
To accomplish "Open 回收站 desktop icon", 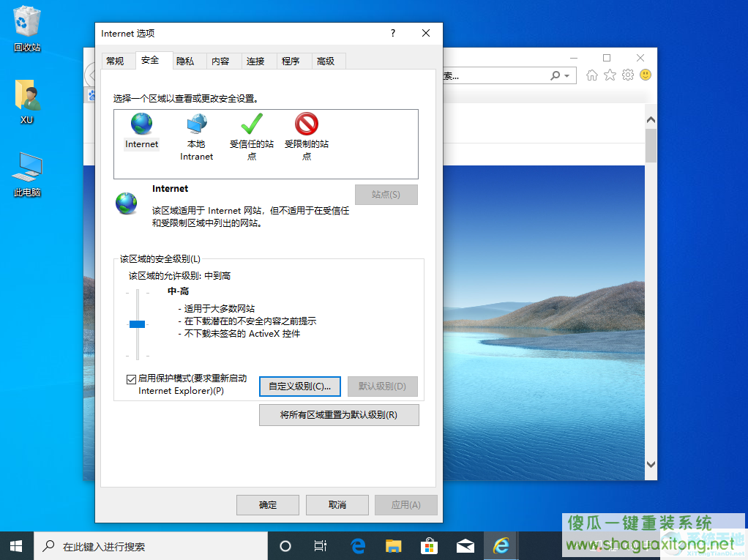I will pyautogui.click(x=27, y=29).
